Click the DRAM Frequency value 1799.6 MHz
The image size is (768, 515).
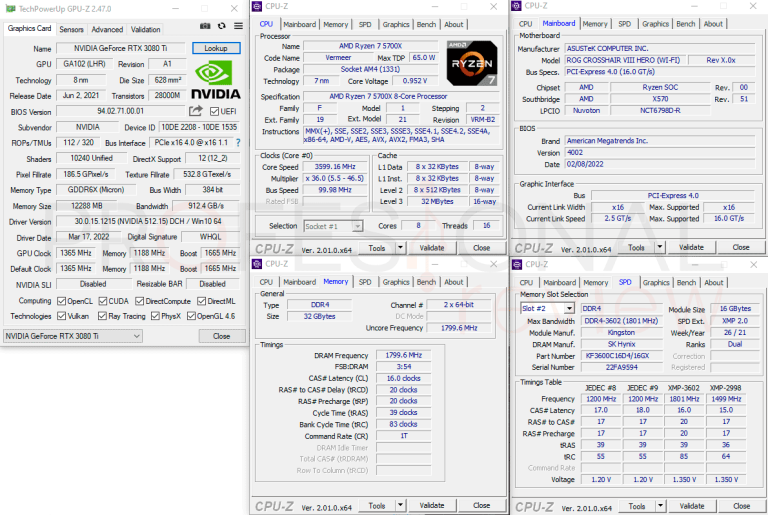click(x=404, y=355)
